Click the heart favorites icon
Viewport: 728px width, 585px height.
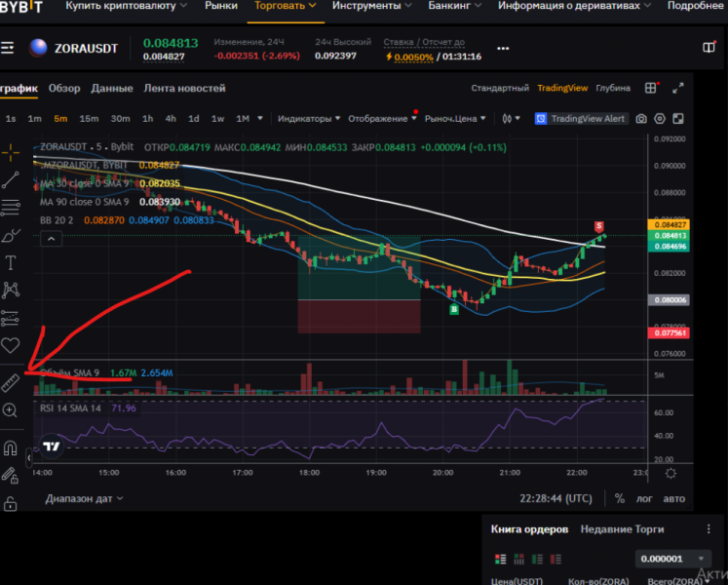pyautogui.click(x=10, y=345)
